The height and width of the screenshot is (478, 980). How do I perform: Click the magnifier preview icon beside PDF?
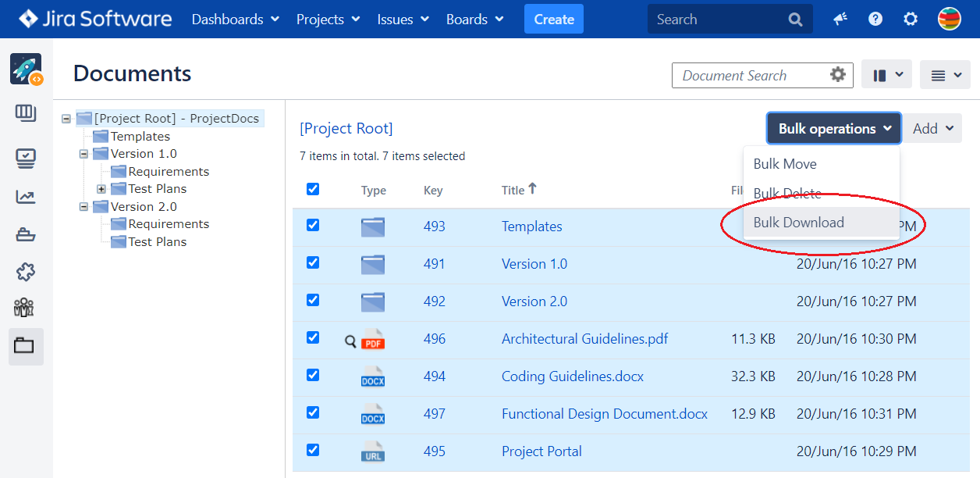click(350, 341)
